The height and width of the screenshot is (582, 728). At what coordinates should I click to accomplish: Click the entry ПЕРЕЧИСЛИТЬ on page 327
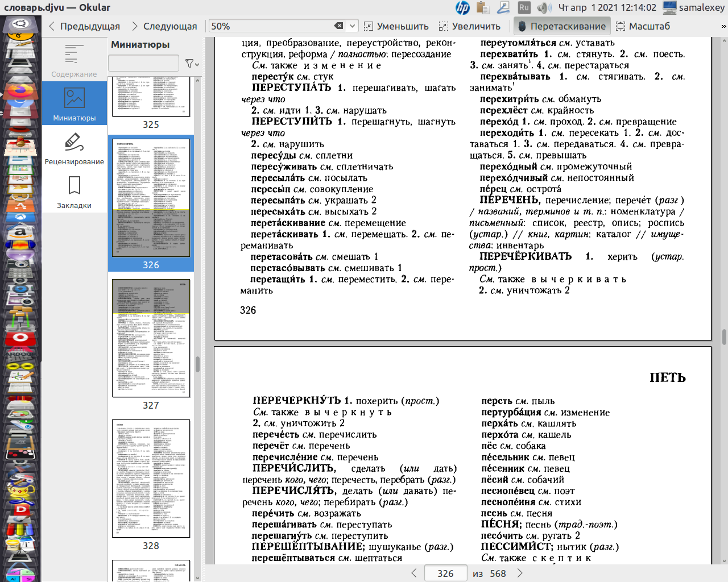[x=294, y=468]
